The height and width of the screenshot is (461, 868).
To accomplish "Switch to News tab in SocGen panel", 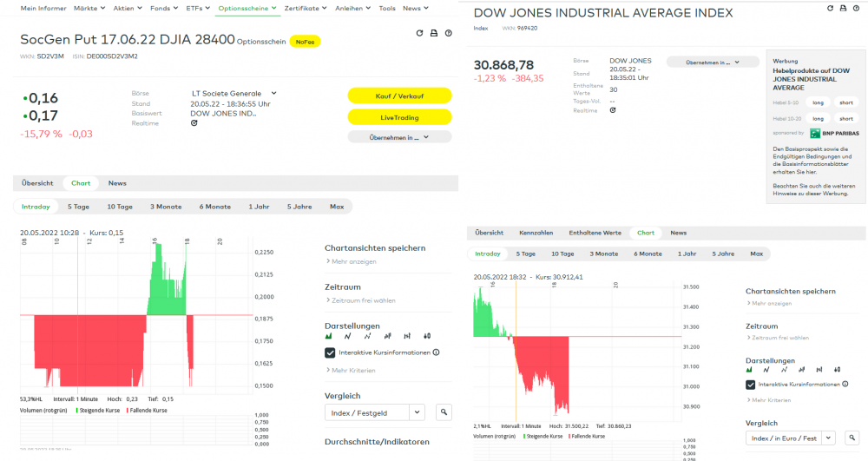I will click(x=117, y=183).
